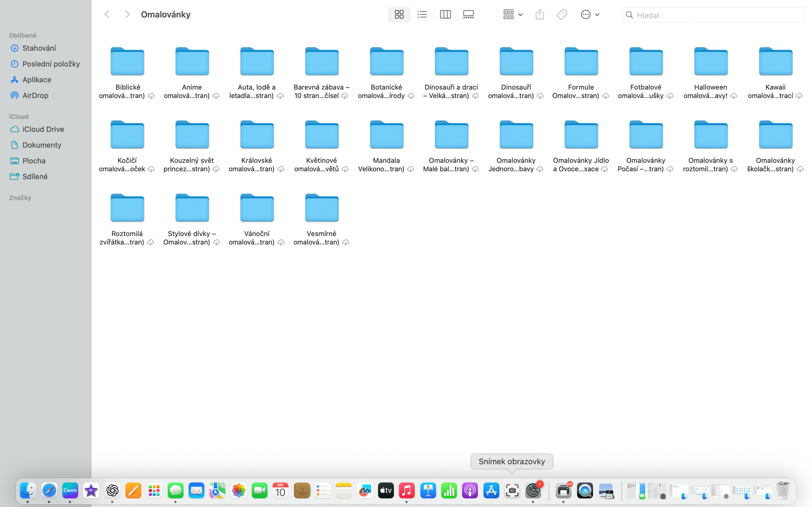Go forward with the right chevron
This screenshot has height=507, width=812.
coord(127,15)
